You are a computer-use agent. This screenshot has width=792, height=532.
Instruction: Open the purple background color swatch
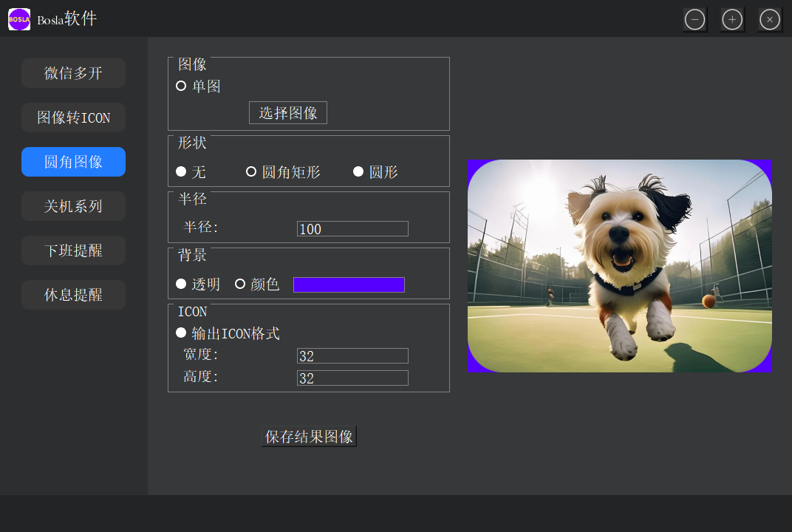coord(349,285)
